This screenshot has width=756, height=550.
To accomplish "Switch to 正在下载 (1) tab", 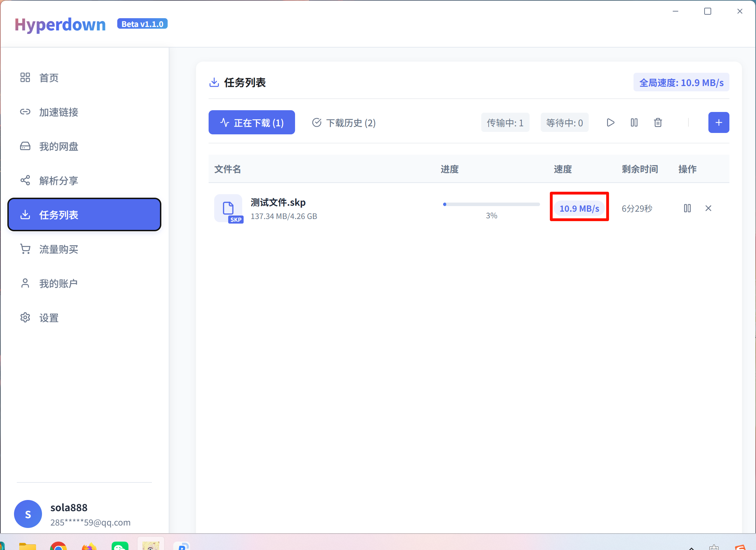I will point(252,122).
